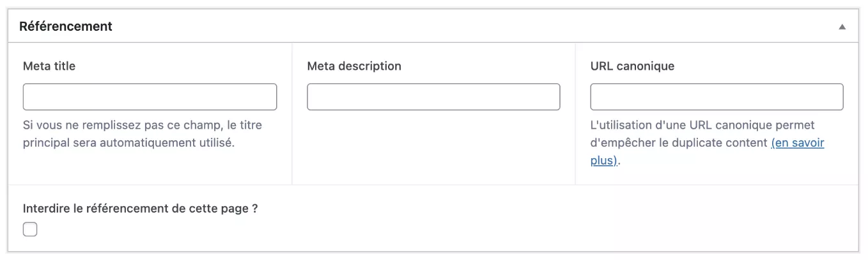This screenshot has width=868, height=260.
Task: Click the "Meta title" label
Action: 49,66
